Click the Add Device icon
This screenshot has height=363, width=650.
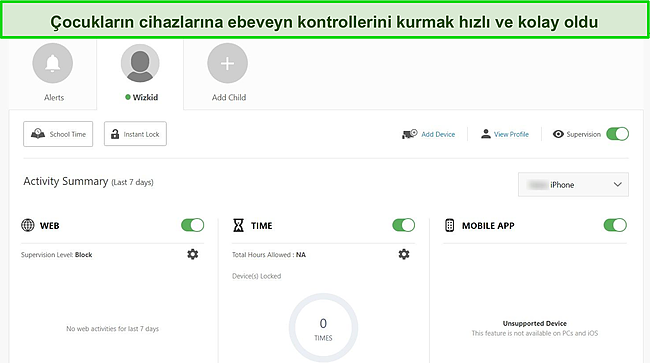pos(410,134)
